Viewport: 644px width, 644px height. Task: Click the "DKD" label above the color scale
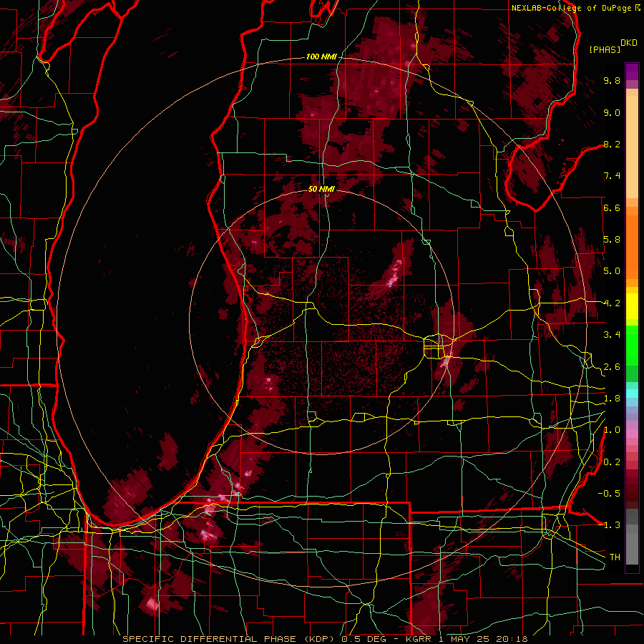click(629, 43)
